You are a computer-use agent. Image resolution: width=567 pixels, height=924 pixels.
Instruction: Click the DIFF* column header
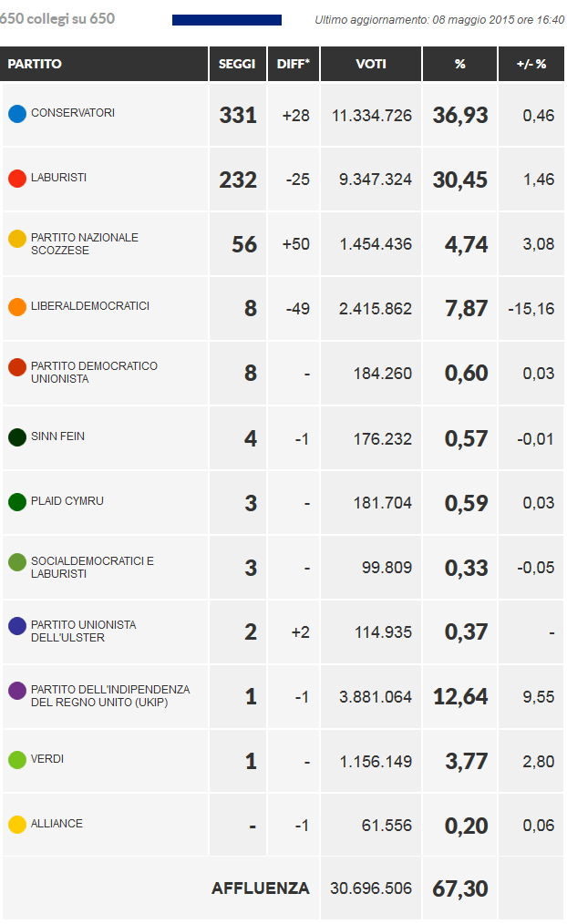pos(294,65)
